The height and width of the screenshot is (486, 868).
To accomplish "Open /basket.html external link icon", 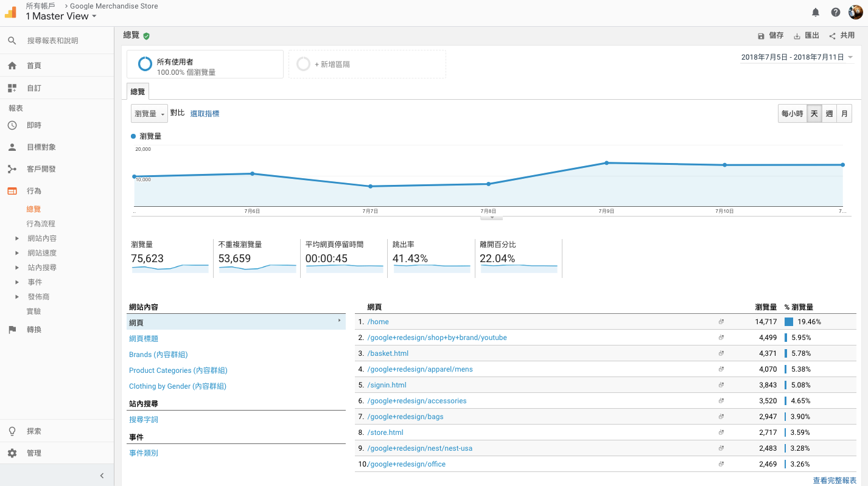I will (x=721, y=353).
